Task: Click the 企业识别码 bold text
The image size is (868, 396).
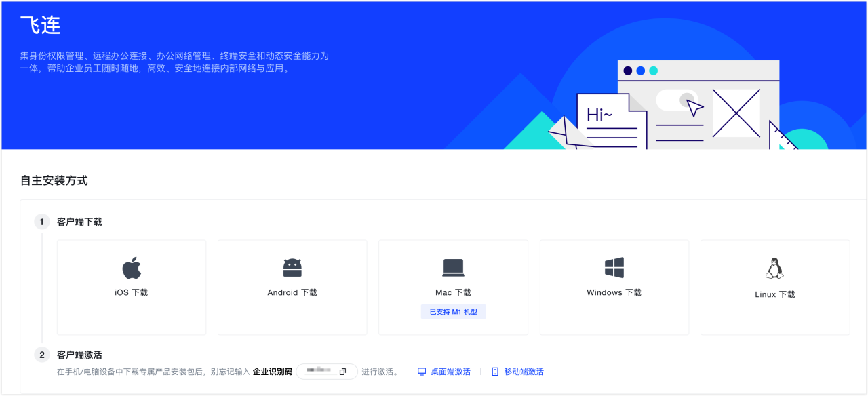Action: [x=273, y=372]
